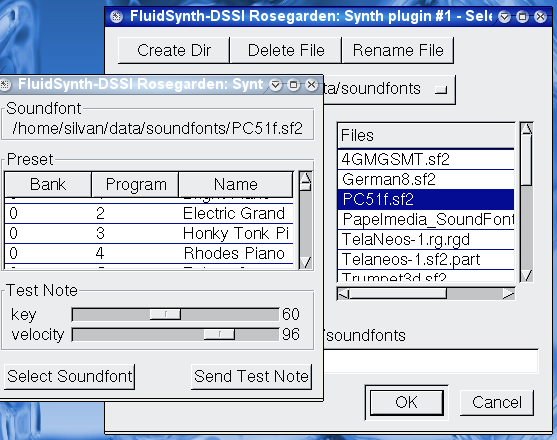Click the Delete File button
Image resolution: width=557 pixels, height=440 pixels.
click(286, 50)
